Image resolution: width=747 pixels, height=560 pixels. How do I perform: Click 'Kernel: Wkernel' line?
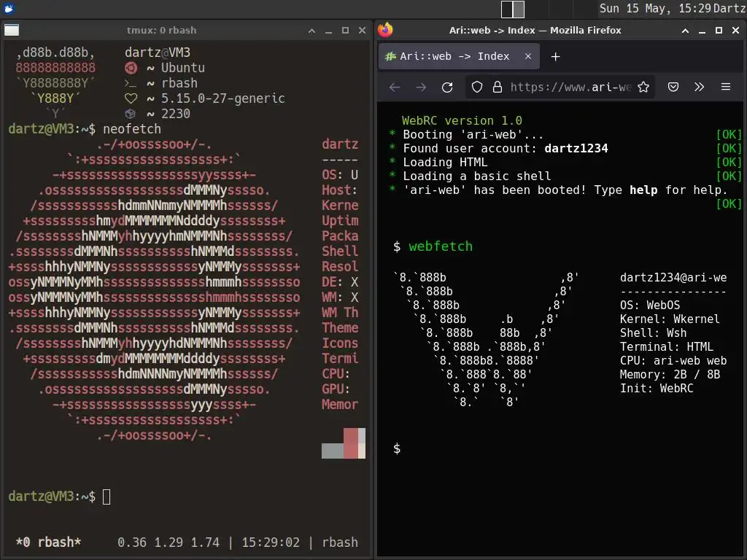[x=670, y=319]
